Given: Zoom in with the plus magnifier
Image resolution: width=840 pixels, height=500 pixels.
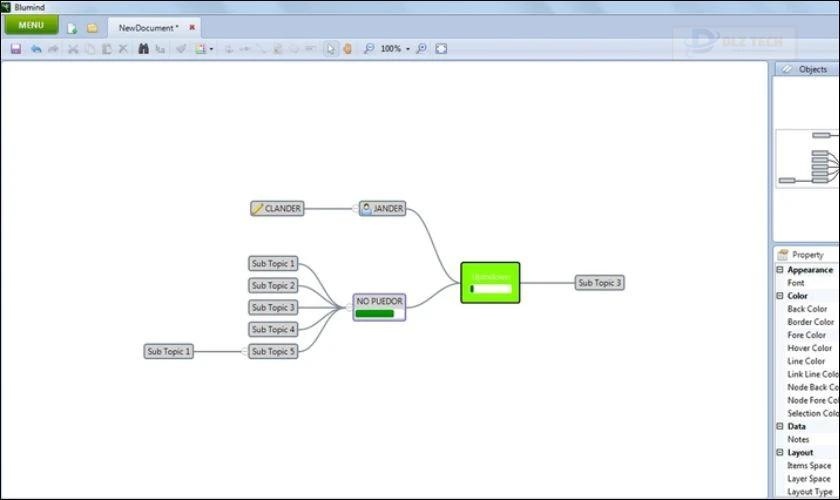Looking at the screenshot, I should (422, 49).
